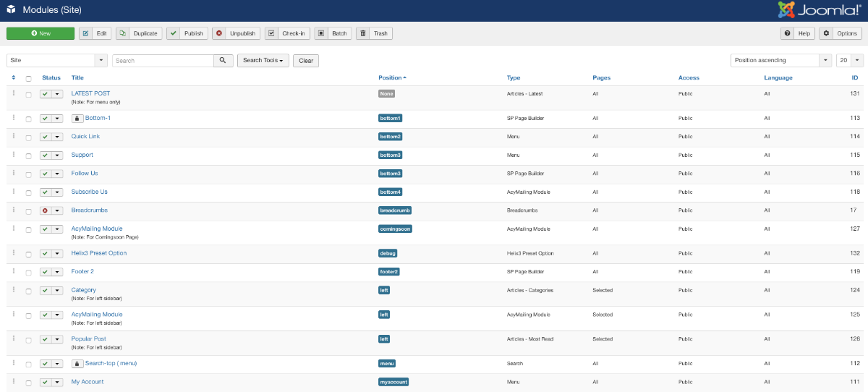Open the list limit 20 dropdown

point(850,61)
